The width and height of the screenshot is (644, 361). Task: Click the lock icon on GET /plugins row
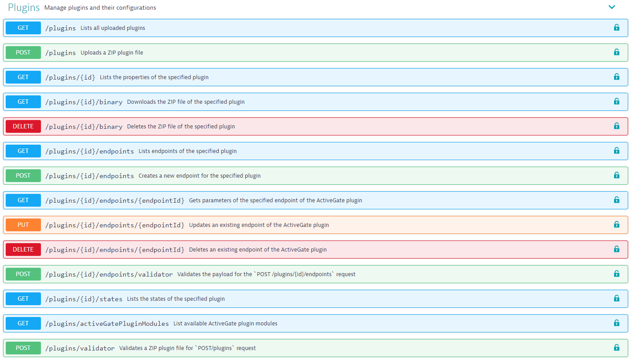(x=617, y=28)
